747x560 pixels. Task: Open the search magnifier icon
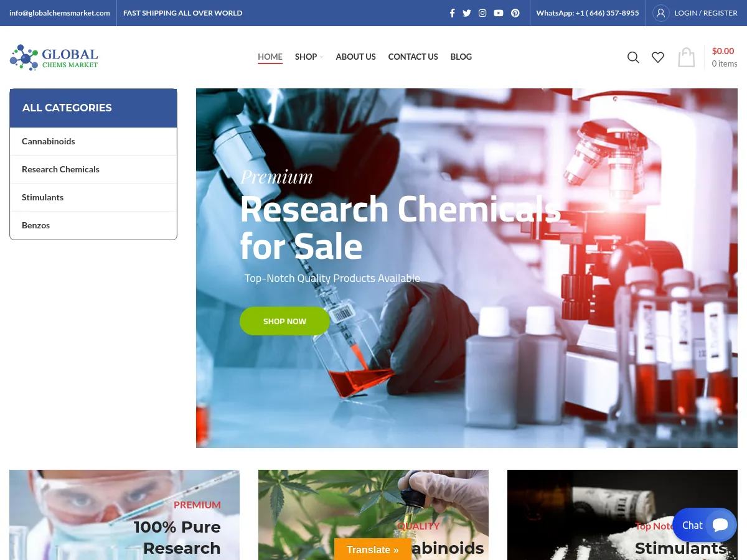pos(633,57)
